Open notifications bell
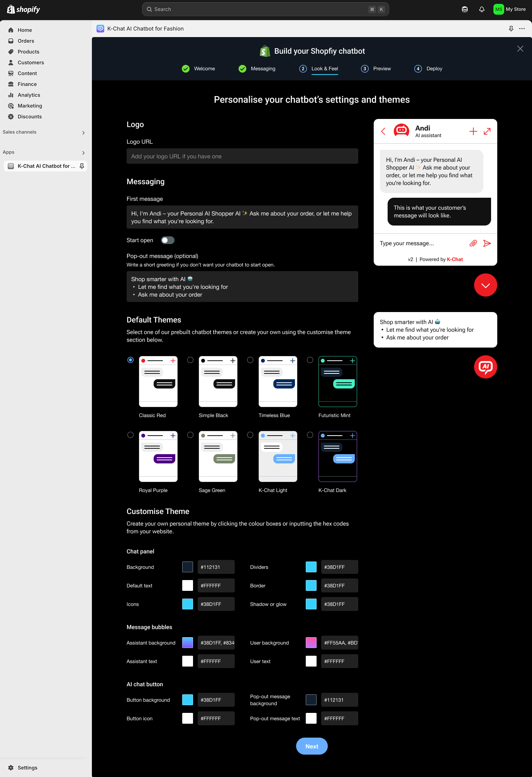Image resolution: width=532 pixels, height=777 pixels. (x=482, y=9)
